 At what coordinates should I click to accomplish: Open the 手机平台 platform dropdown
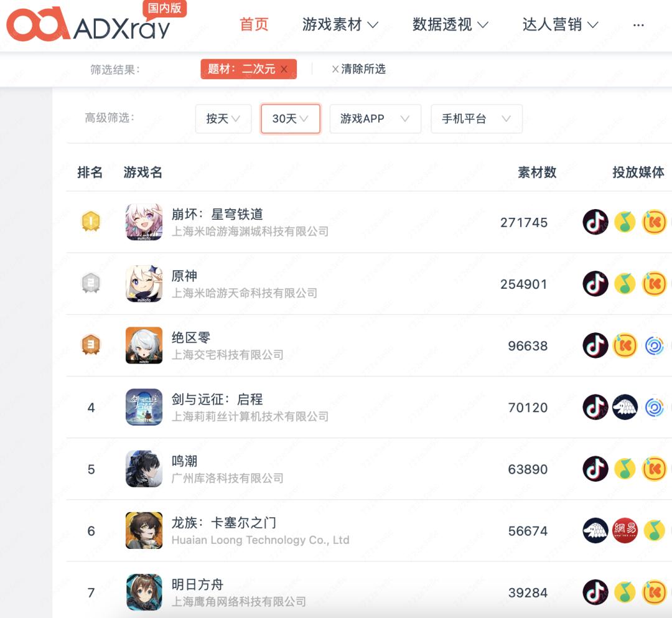pyautogui.click(x=477, y=119)
